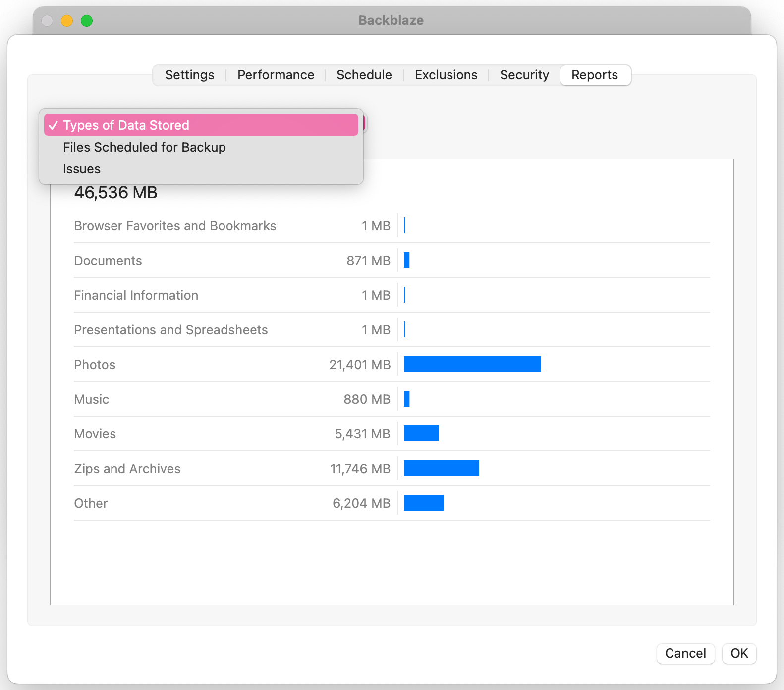Viewport: 784px width, 690px height.
Task: Minimize the Backblaze window
Action: coord(67,20)
